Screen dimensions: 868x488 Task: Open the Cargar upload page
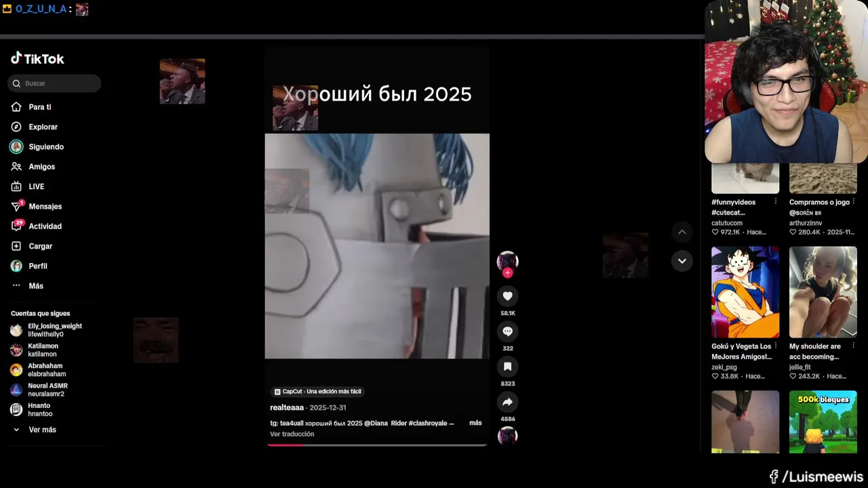(x=32, y=246)
